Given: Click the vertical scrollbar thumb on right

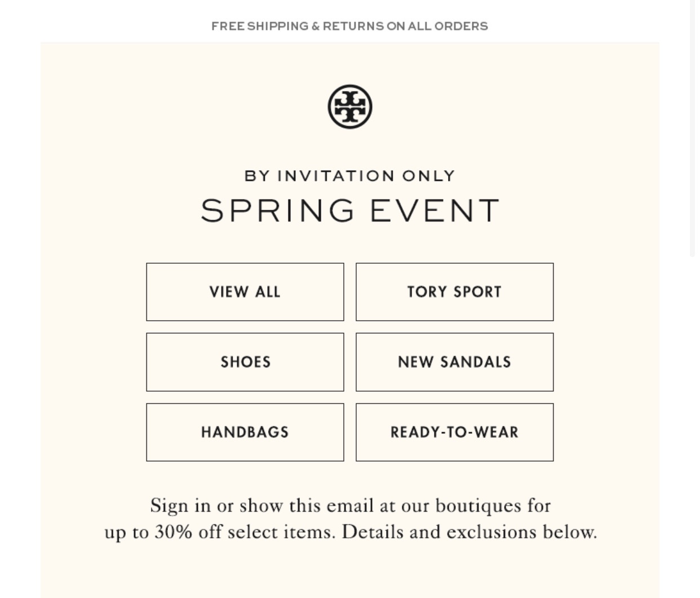Looking at the screenshot, I should click(693, 129).
